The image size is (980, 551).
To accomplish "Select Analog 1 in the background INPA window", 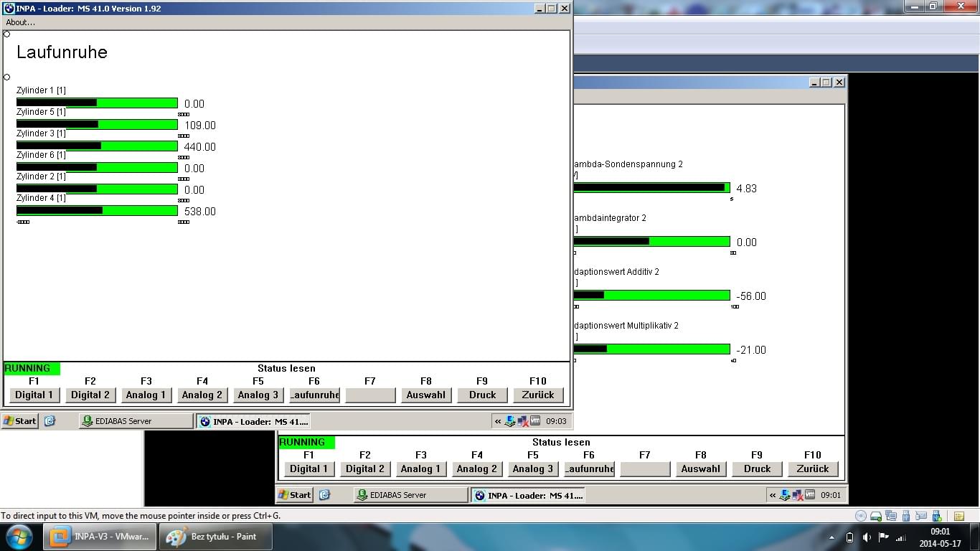I will (x=421, y=468).
